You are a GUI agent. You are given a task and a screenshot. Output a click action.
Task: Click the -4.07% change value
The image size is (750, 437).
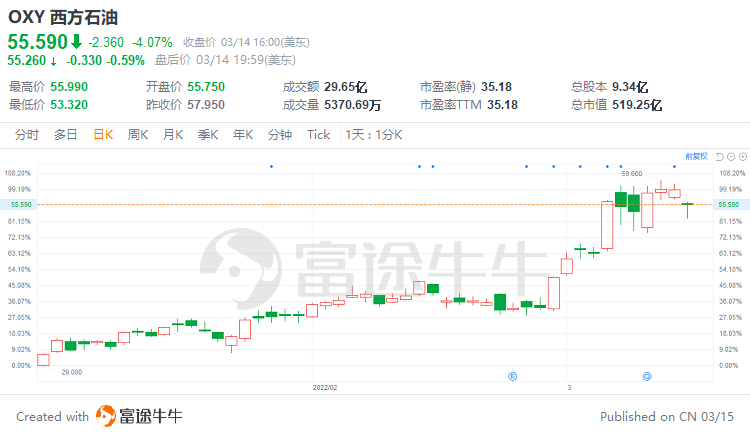(x=153, y=43)
